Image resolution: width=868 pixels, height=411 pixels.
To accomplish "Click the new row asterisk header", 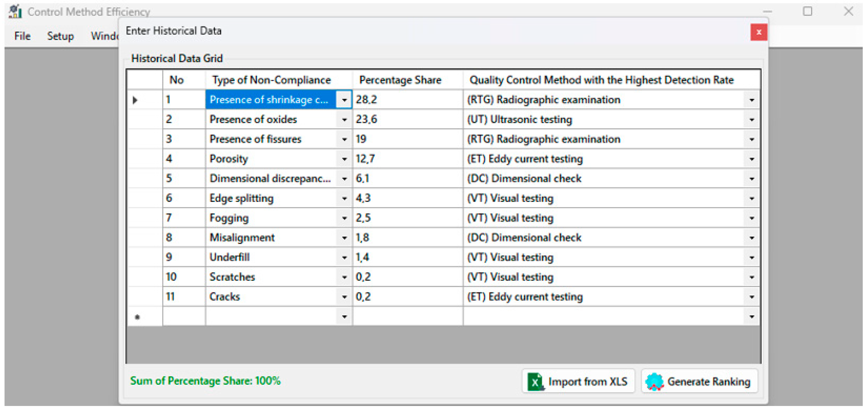I will click(x=137, y=317).
